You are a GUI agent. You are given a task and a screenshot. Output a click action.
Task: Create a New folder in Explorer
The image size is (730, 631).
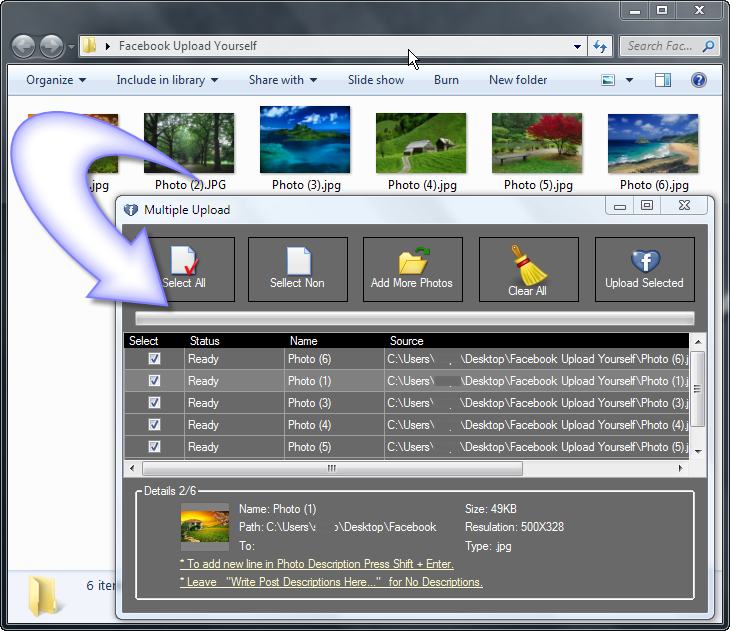(x=518, y=80)
